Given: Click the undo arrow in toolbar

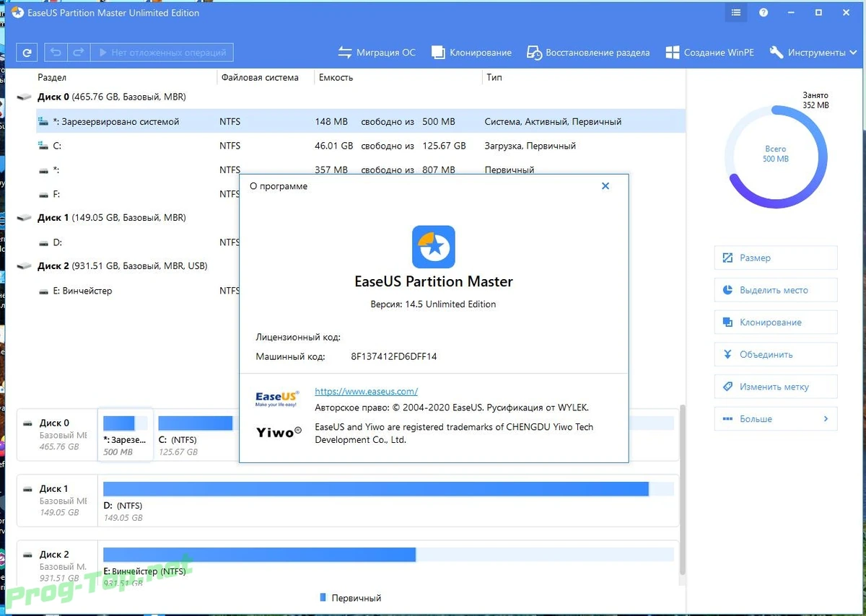Looking at the screenshot, I should click(56, 52).
